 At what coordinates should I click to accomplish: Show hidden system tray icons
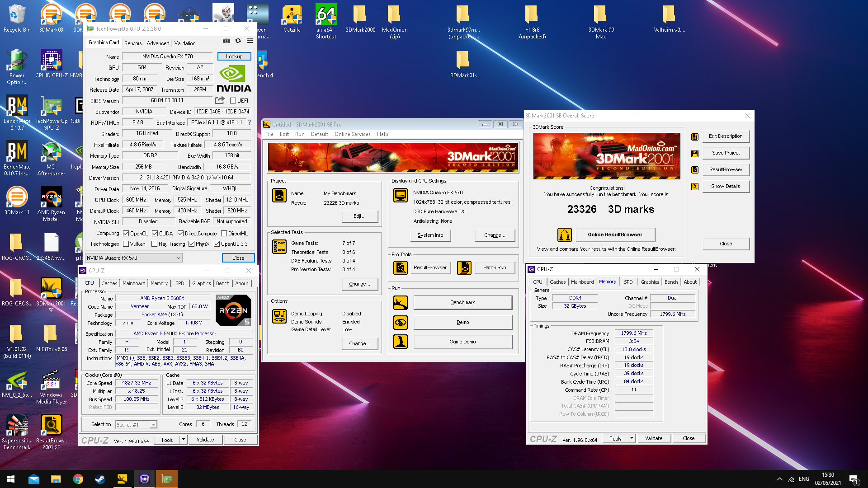coord(779,479)
